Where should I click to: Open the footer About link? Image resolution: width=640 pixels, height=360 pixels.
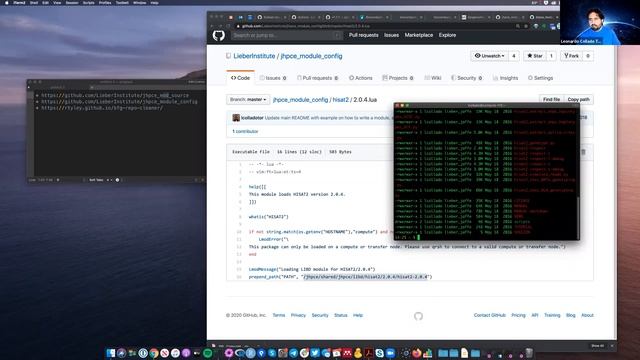point(587,316)
